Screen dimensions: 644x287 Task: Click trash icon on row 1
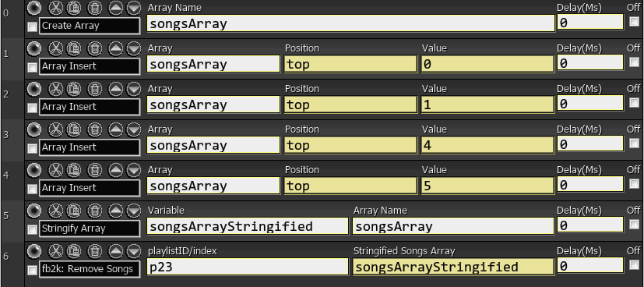click(x=95, y=48)
